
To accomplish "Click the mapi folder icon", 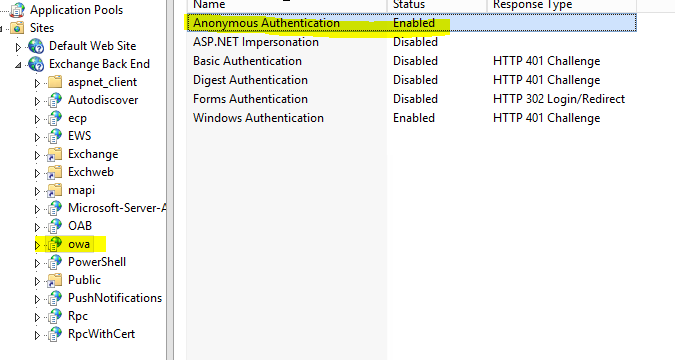I will [x=55, y=190].
